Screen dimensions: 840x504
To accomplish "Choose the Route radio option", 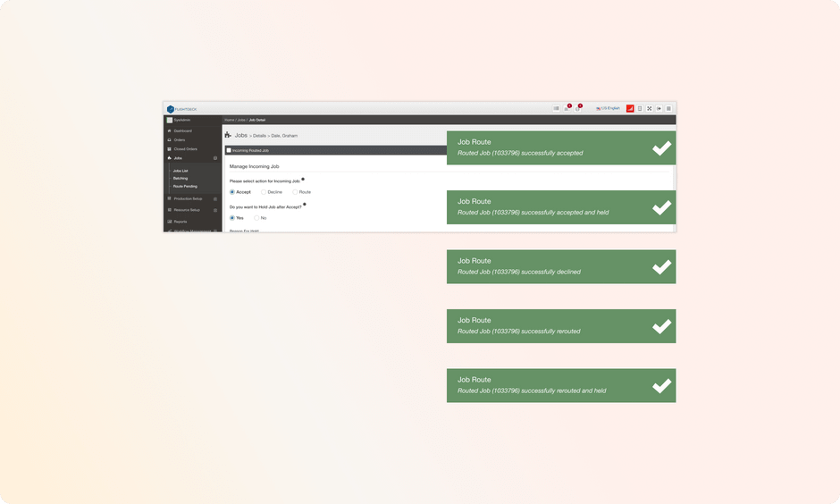I will pyautogui.click(x=295, y=192).
